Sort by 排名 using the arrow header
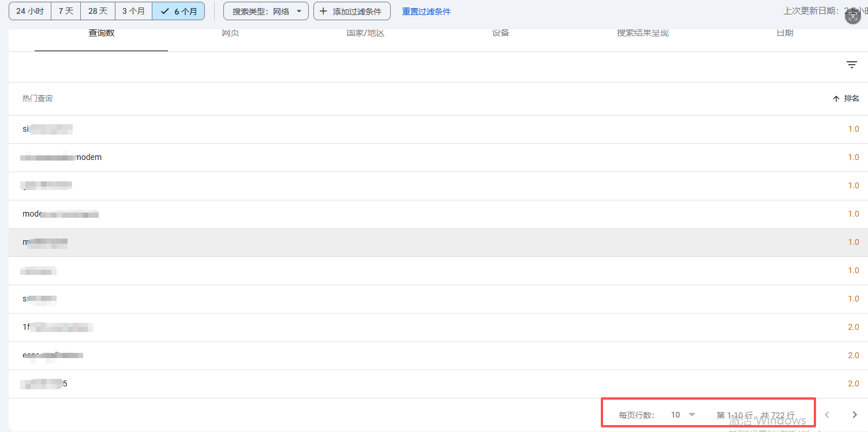The width and height of the screenshot is (868, 432). (x=845, y=99)
